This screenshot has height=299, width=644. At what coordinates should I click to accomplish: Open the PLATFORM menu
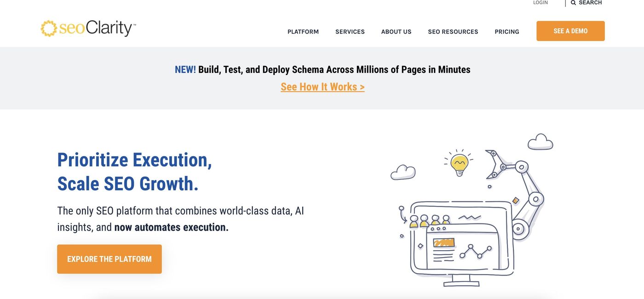(303, 32)
